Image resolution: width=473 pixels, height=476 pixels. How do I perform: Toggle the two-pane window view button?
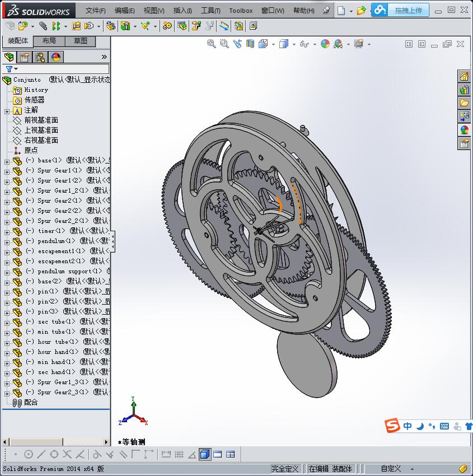pos(218,455)
